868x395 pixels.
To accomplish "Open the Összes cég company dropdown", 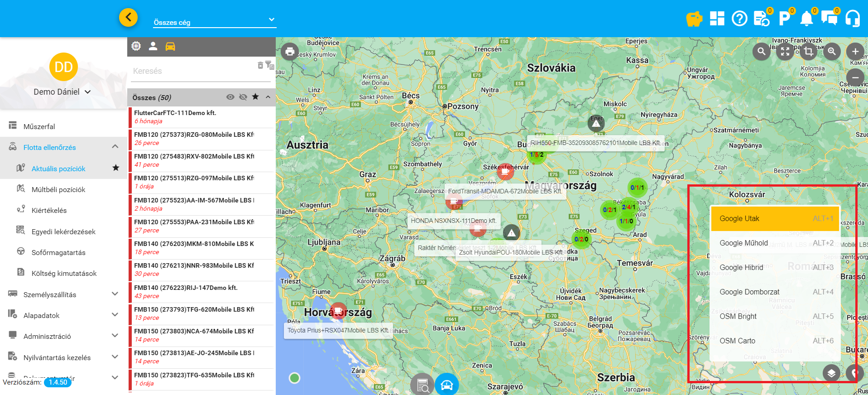I will point(214,22).
